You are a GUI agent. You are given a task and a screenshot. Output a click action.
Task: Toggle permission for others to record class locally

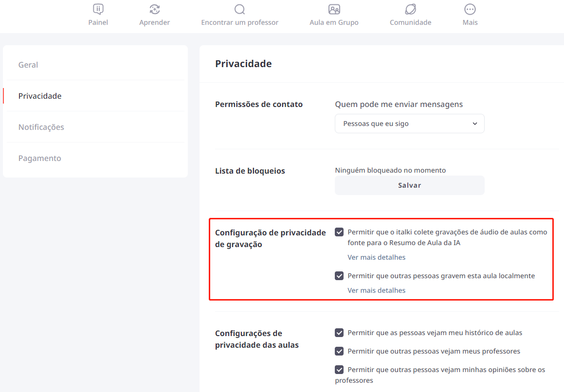(339, 276)
